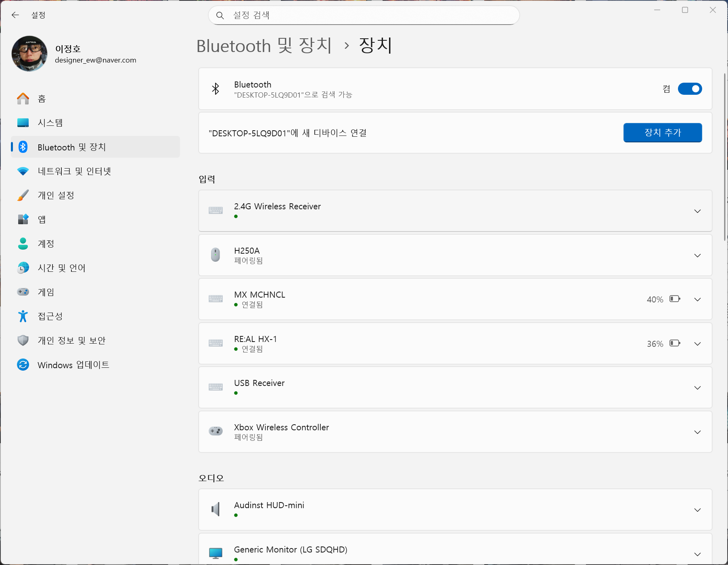
Task: Open the 계정 settings page
Action: coord(96,244)
